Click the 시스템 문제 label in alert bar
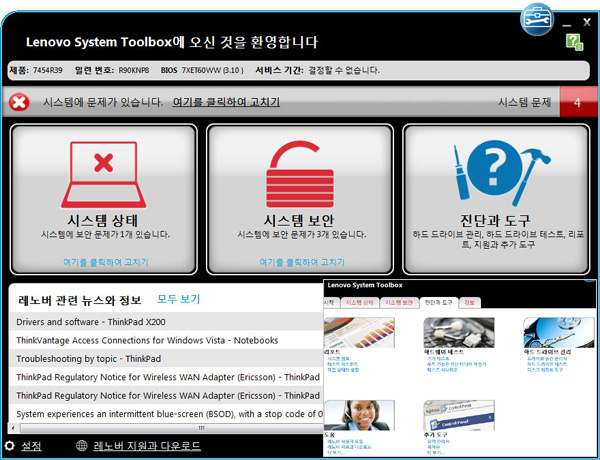The width and height of the screenshot is (600, 460). point(524,102)
